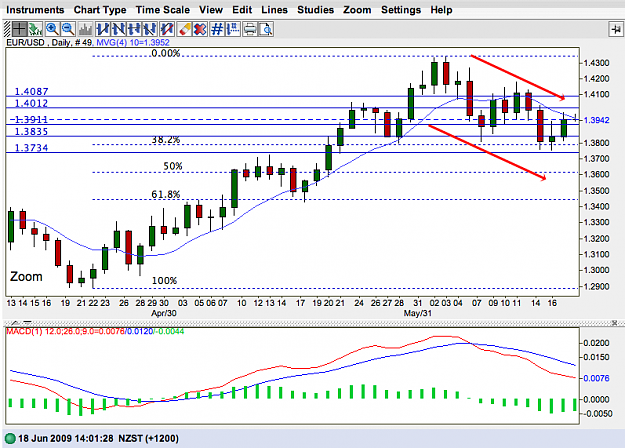Click the 1.4012 level label
The height and width of the screenshot is (448, 625).
click(31, 103)
